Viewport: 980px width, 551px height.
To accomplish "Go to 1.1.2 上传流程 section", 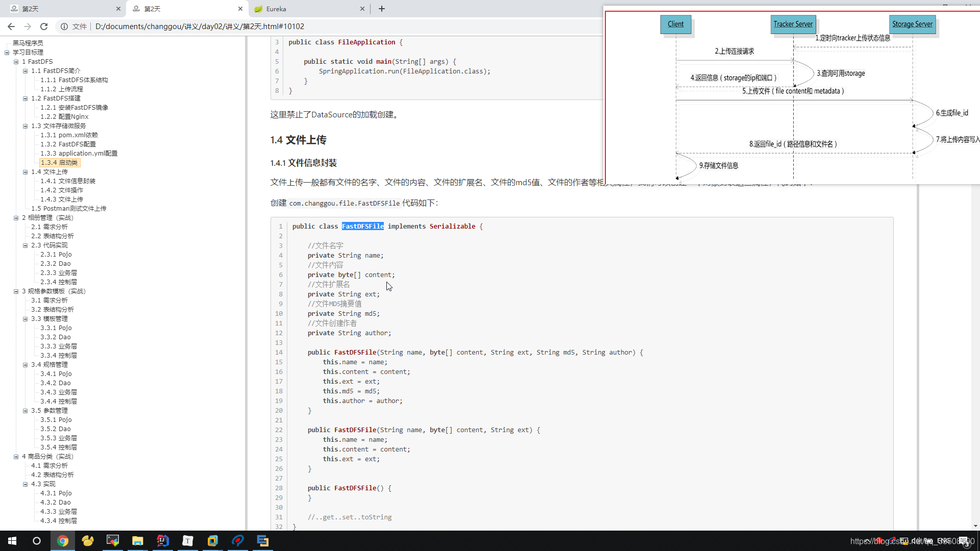I will click(x=62, y=89).
